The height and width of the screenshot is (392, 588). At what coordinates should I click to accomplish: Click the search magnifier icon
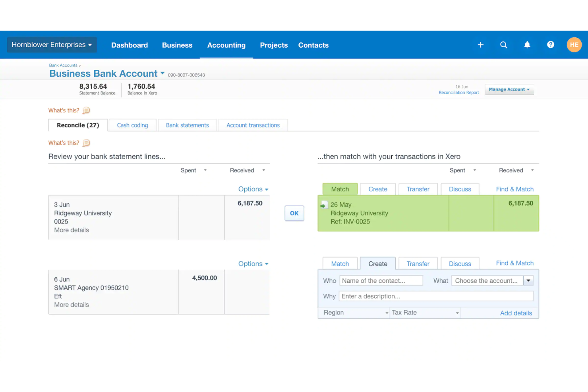[504, 45]
